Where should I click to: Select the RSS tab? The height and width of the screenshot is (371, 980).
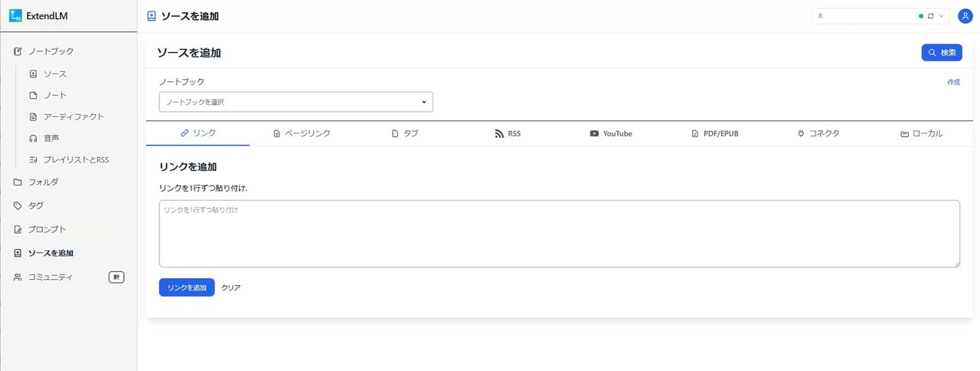508,133
